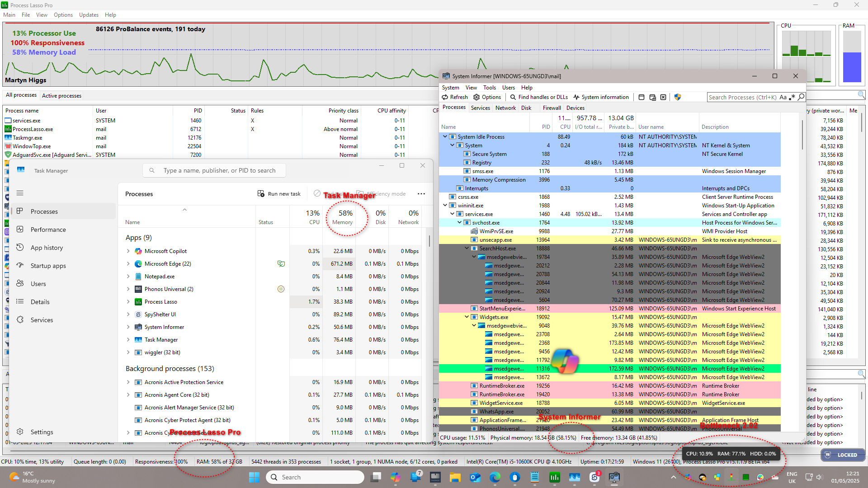
Task: Open Details page in Task Manager
Action: point(63,302)
